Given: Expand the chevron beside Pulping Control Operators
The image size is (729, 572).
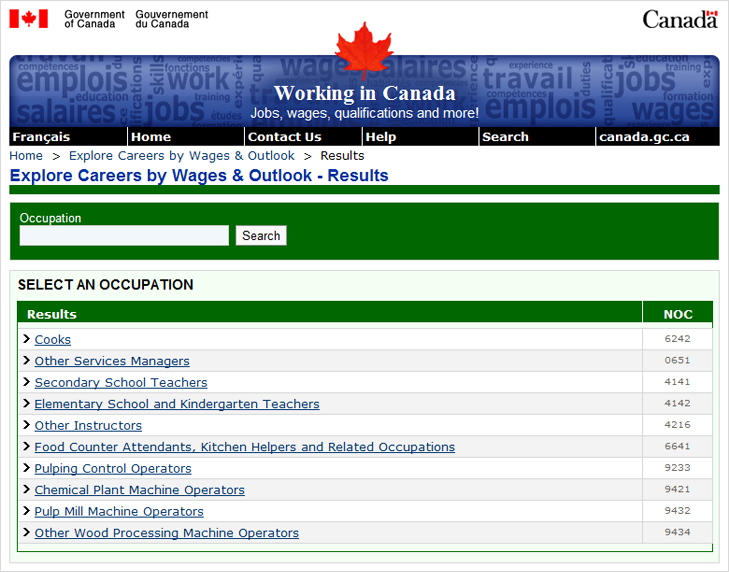Looking at the screenshot, I should (27, 468).
